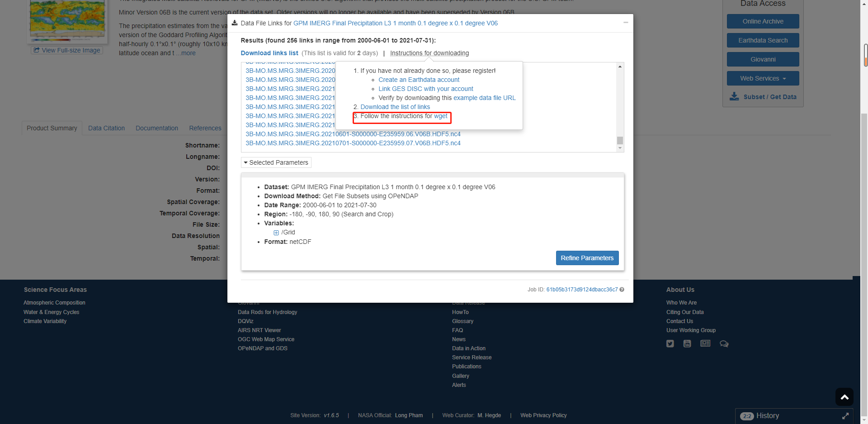Open Publications footer link
Screen dimensions: 868x424
tap(467, 367)
